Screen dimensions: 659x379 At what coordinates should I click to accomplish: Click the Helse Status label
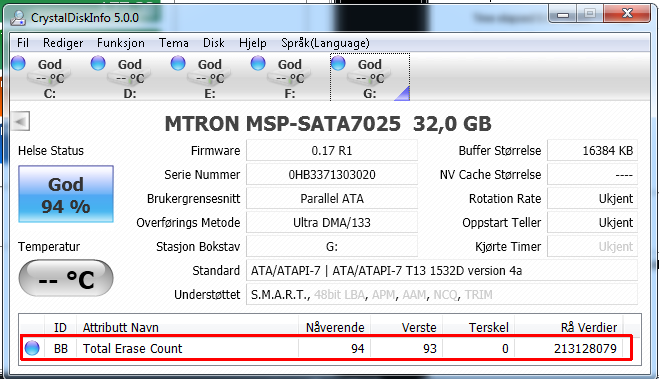pyautogui.click(x=51, y=150)
